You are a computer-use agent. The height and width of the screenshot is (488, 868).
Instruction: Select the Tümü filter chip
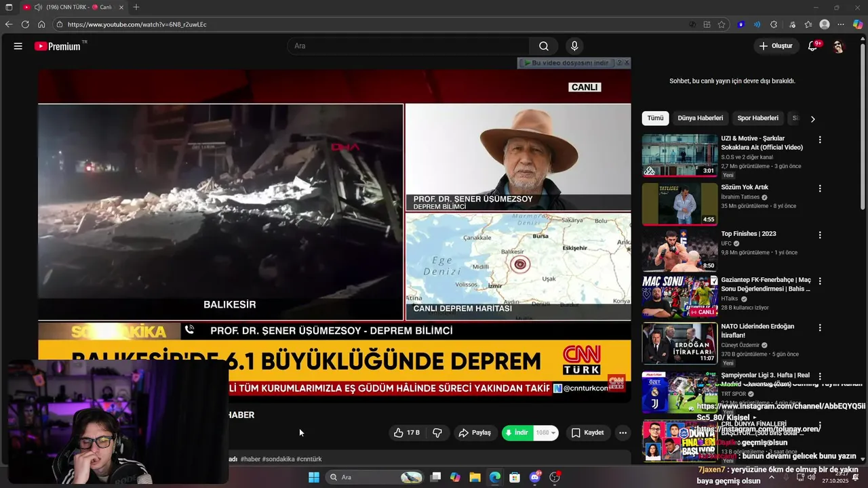tap(655, 118)
